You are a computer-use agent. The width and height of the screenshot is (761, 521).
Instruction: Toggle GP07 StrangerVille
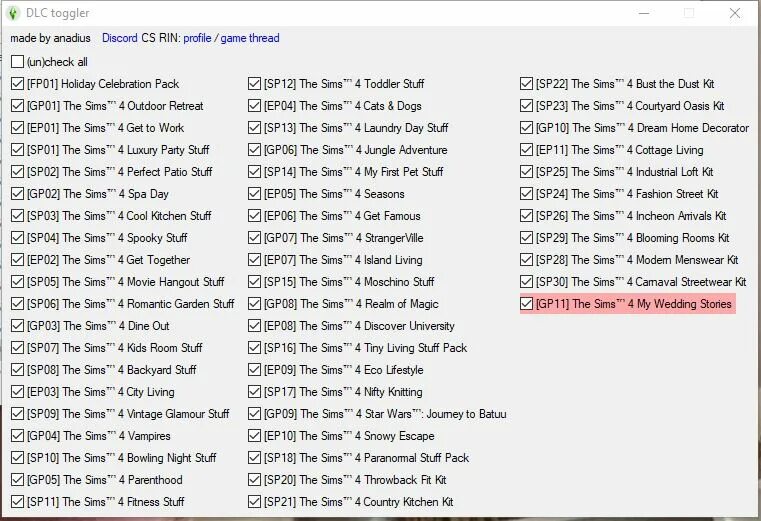point(254,237)
